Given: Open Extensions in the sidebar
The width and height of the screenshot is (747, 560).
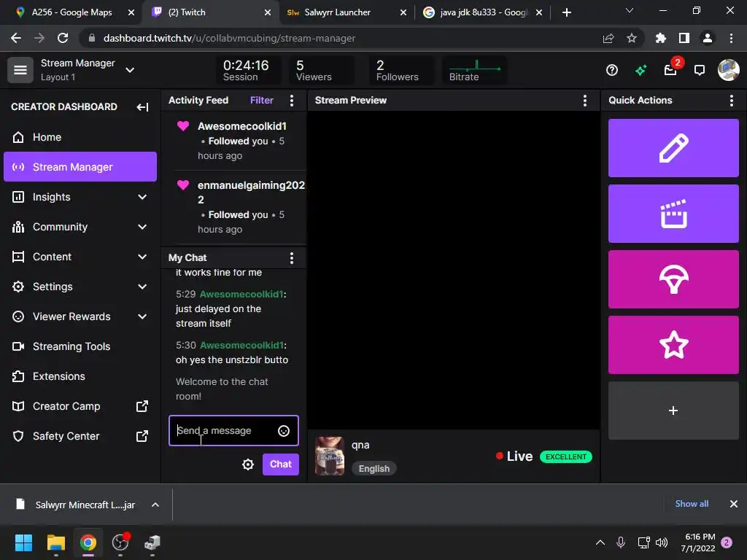Looking at the screenshot, I should point(80,376).
